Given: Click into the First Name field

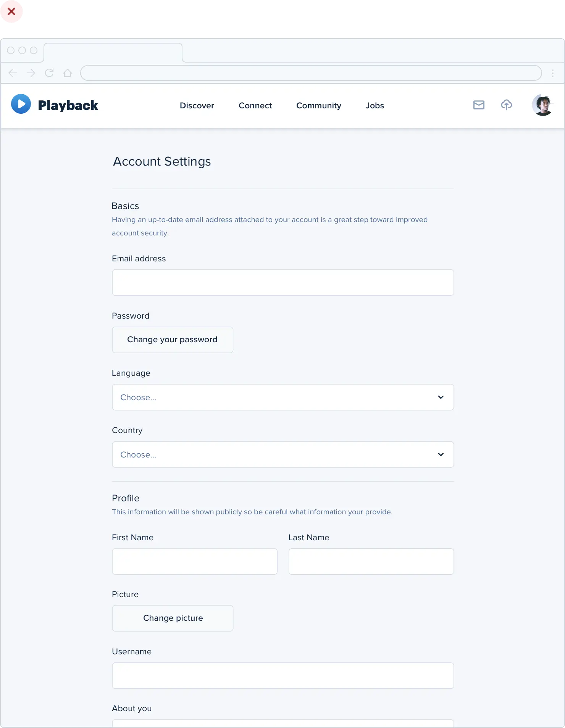Looking at the screenshot, I should click(x=194, y=561).
